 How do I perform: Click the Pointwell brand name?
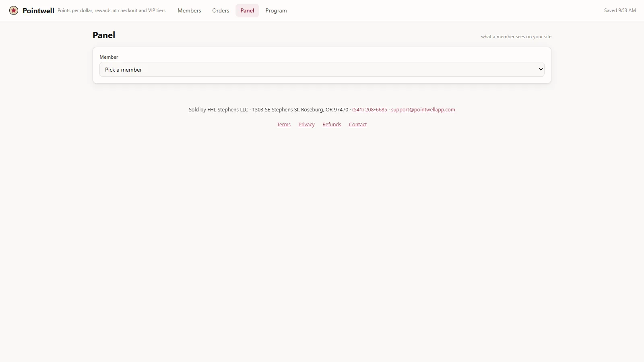coord(38,11)
